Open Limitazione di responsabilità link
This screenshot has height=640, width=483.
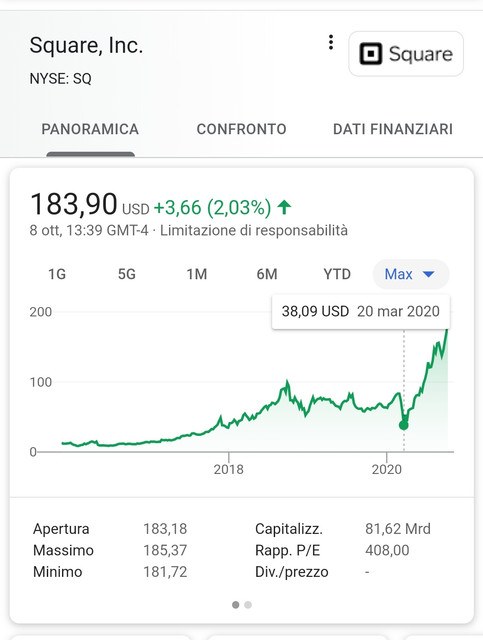pos(254,230)
